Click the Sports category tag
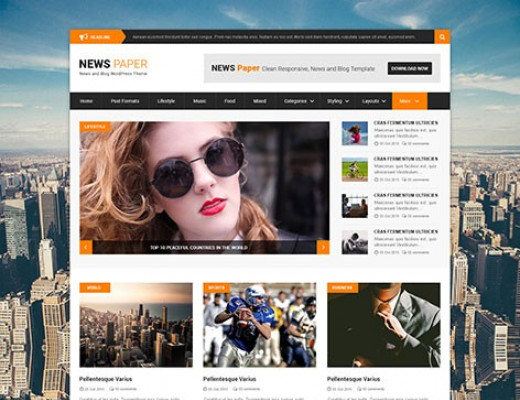The image size is (520, 400). pos(216,288)
